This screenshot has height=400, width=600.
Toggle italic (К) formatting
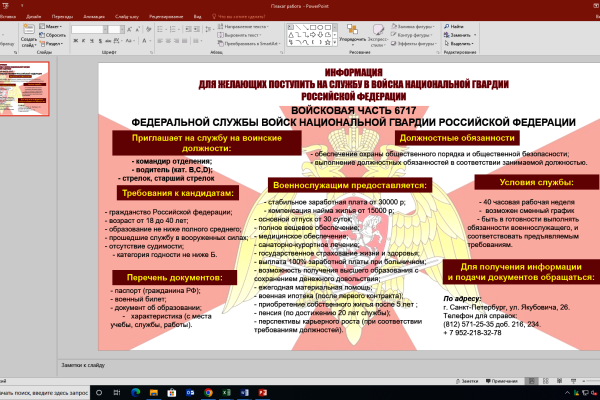click(x=83, y=41)
